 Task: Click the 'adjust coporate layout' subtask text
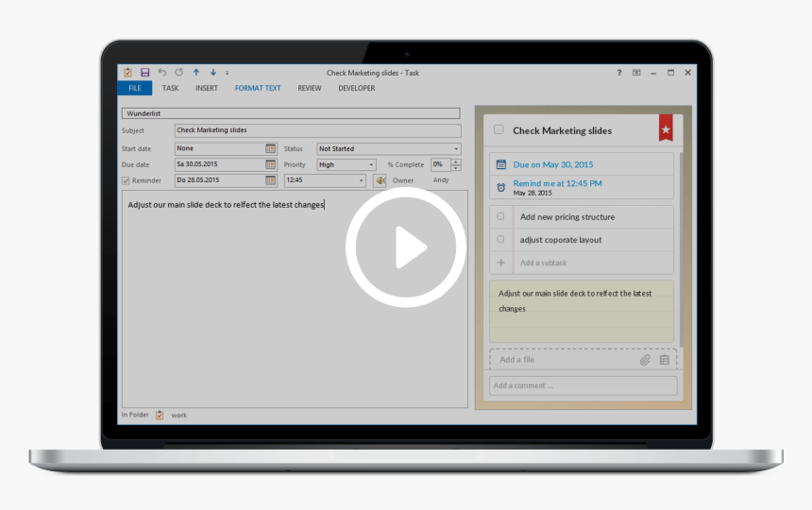[561, 240]
